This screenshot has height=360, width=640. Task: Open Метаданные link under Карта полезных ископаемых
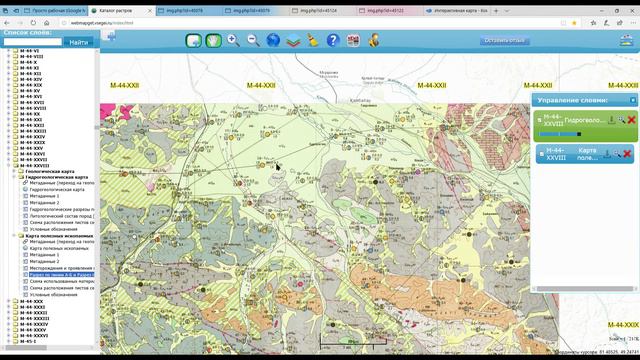point(62,242)
